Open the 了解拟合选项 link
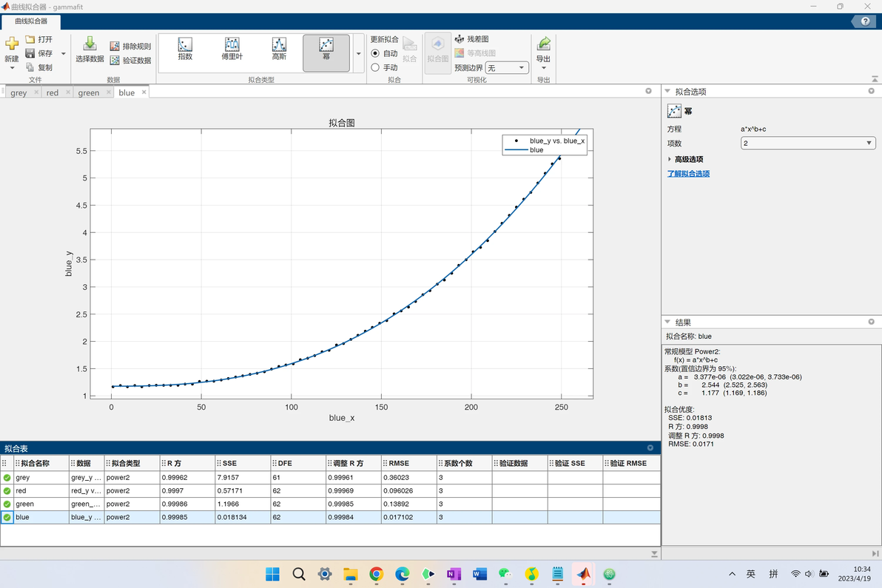This screenshot has height=588, width=882. pyautogui.click(x=688, y=174)
